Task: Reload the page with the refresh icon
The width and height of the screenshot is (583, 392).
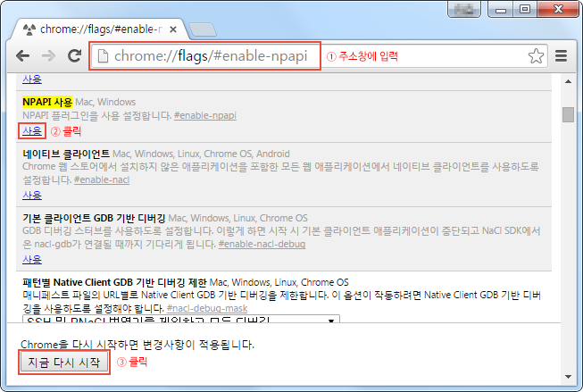Action: [74, 55]
